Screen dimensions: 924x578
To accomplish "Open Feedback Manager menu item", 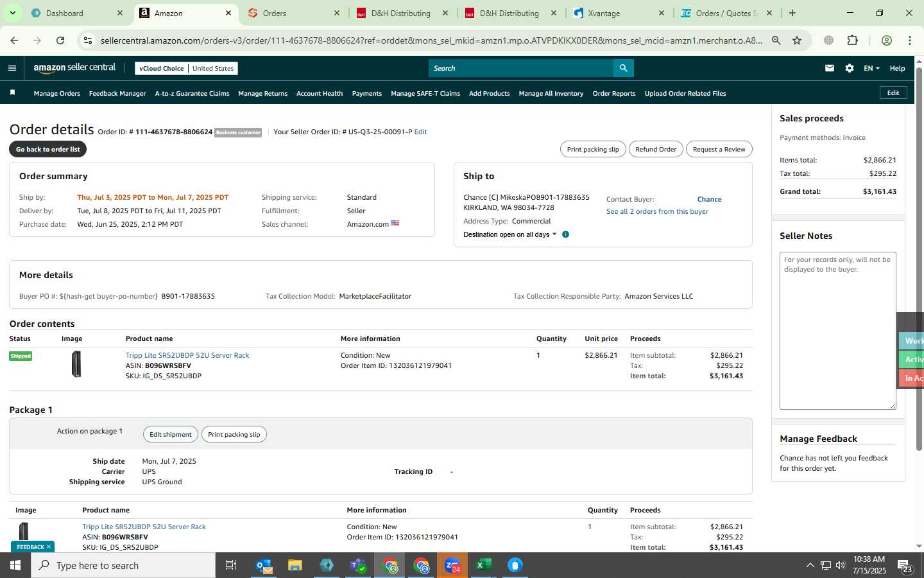I will coord(117,93).
